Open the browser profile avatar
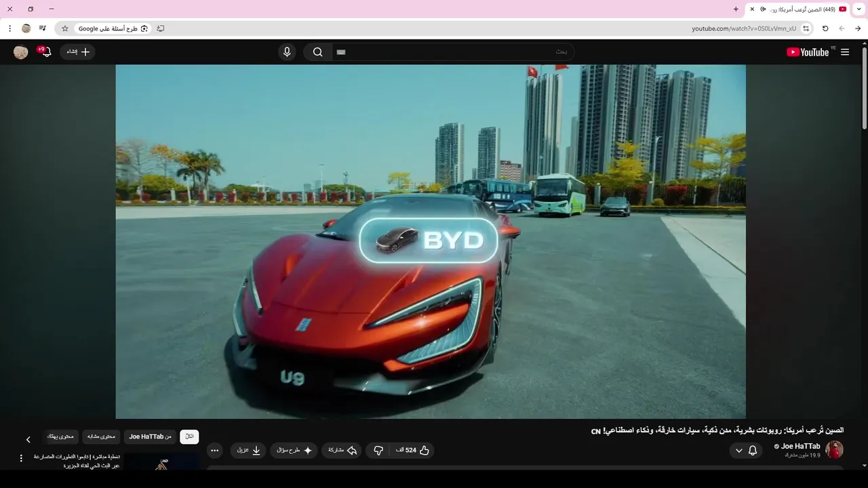The image size is (868, 488). 26,28
